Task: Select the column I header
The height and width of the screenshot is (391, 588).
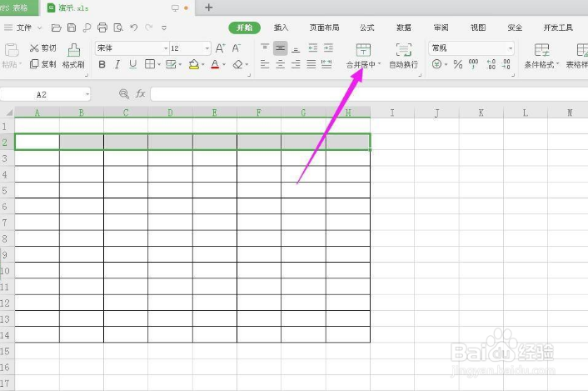Action: click(x=392, y=113)
